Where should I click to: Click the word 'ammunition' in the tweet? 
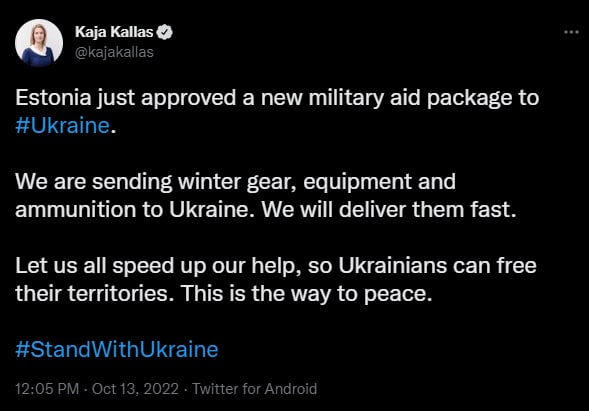pyautogui.click(x=76, y=210)
